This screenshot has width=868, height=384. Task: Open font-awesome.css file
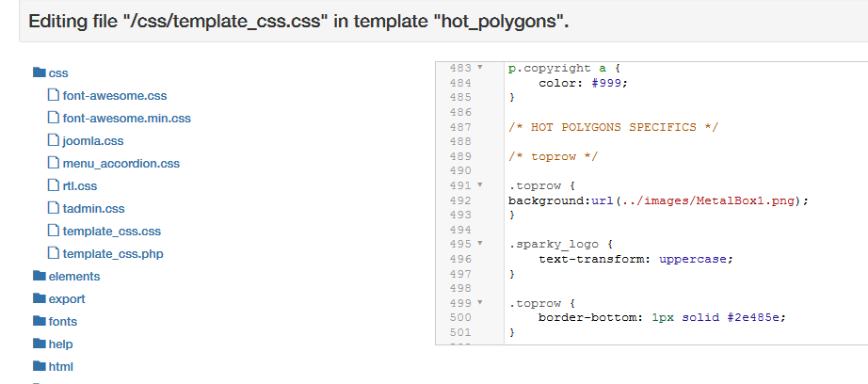(x=115, y=96)
